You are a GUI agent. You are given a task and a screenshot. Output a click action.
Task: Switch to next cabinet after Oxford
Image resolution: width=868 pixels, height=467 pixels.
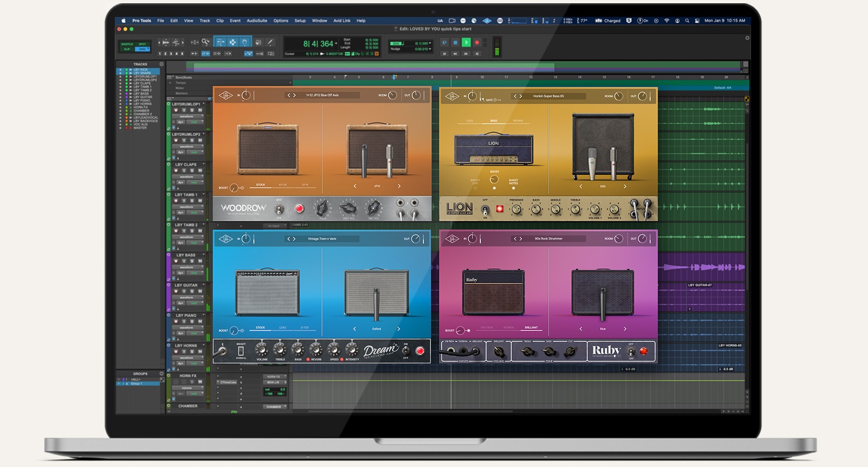398,329
